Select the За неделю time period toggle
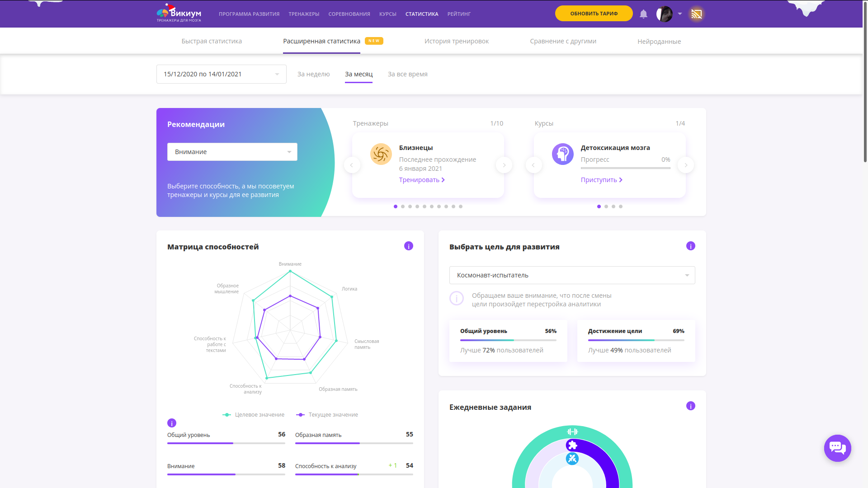This screenshot has width=868, height=488. tap(314, 74)
